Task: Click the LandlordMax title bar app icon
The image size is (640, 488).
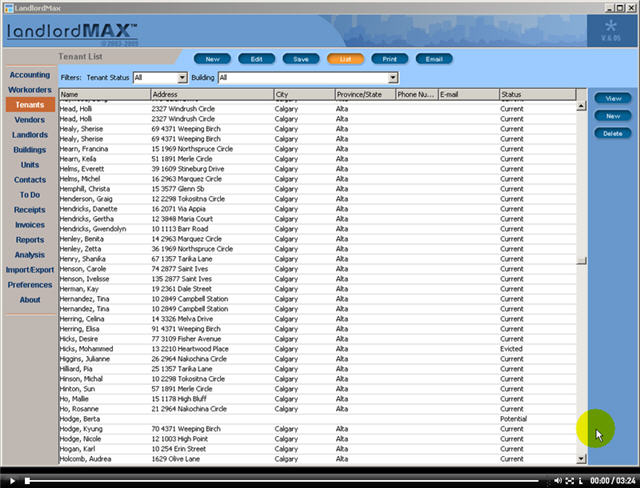Action: (x=9, y=8)
